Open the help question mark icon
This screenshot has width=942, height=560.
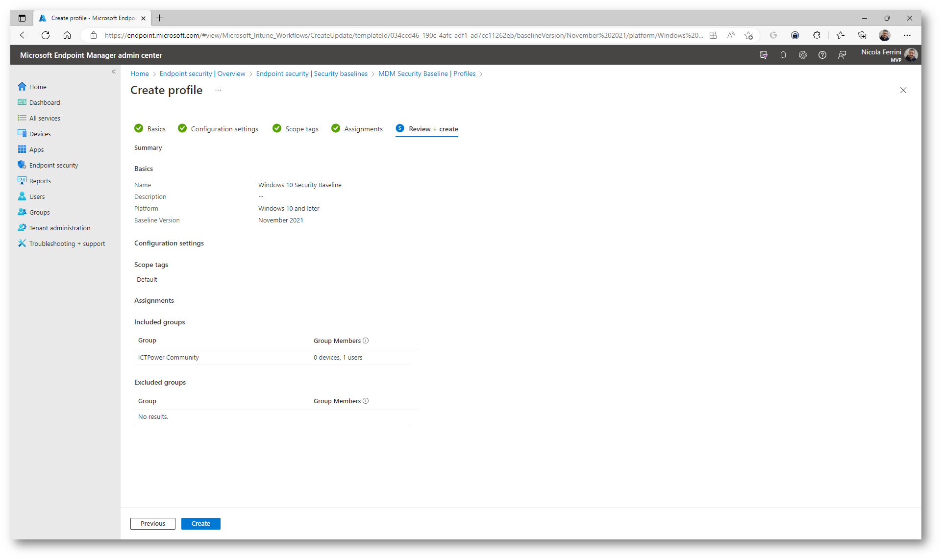pos(822,55)
